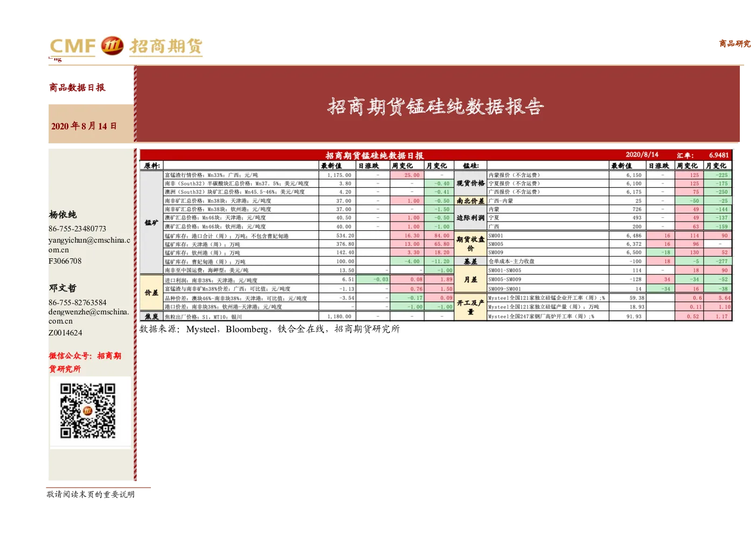Click license number F3066708

click(65, 261)
